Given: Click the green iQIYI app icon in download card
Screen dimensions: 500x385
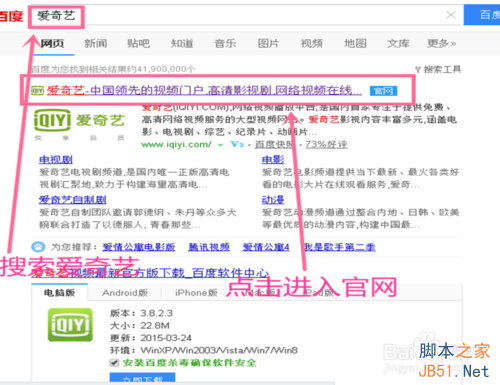Looking at the screenshot, I should coord(70,325).
